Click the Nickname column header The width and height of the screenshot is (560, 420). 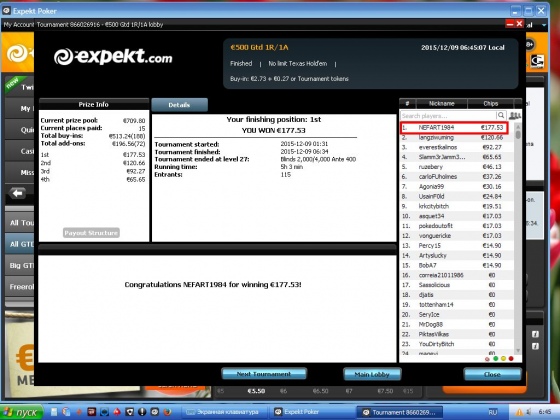441,104
